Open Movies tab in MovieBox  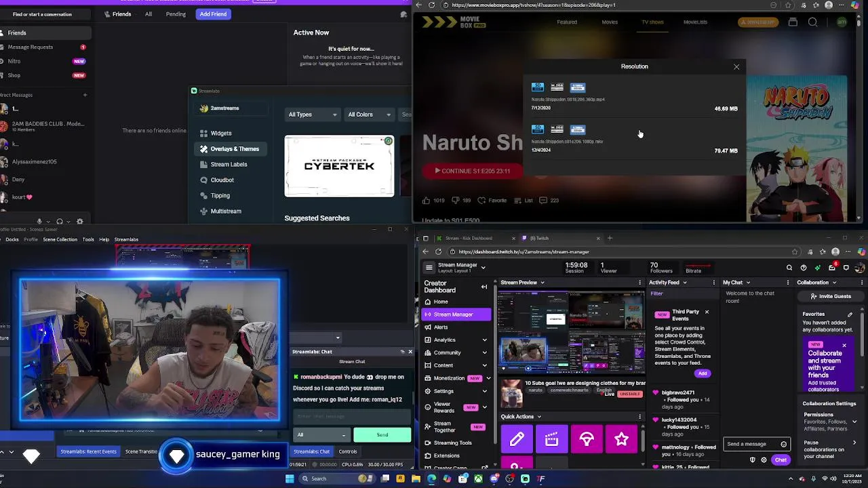[x=610, y=22]
